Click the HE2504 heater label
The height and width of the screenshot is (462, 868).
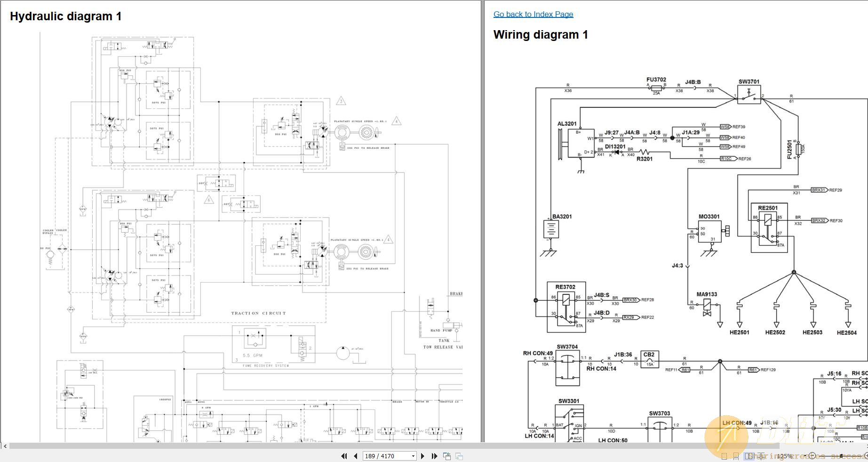click(x=847, y=333)
